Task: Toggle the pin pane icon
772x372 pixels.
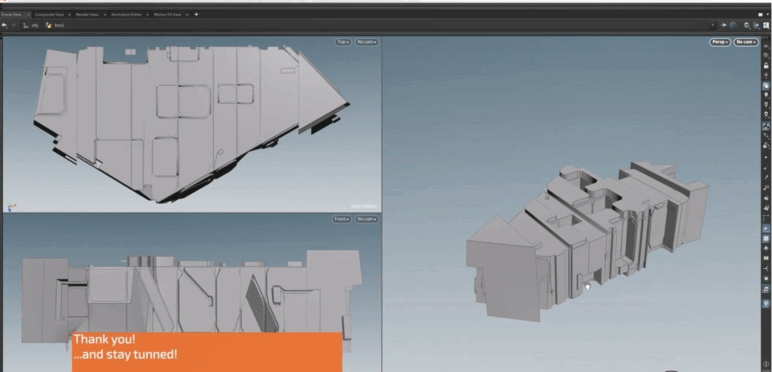Action: (x=724, y=25)
